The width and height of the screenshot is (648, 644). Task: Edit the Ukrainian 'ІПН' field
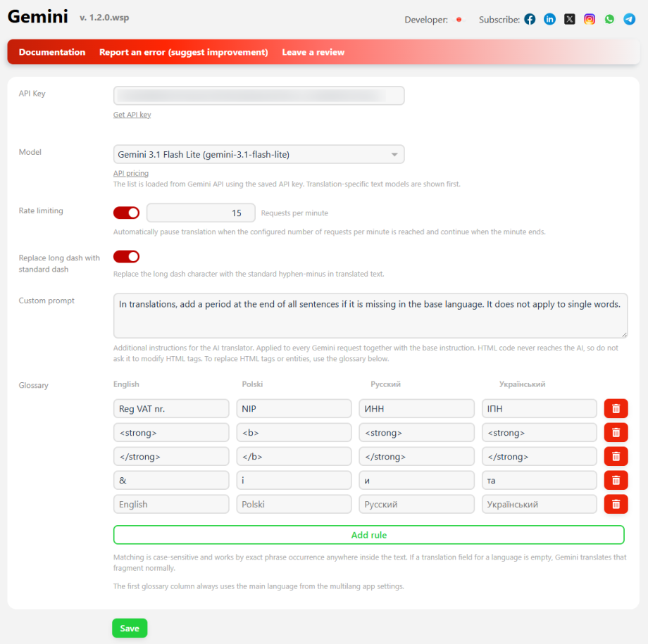tap(540, 408)
